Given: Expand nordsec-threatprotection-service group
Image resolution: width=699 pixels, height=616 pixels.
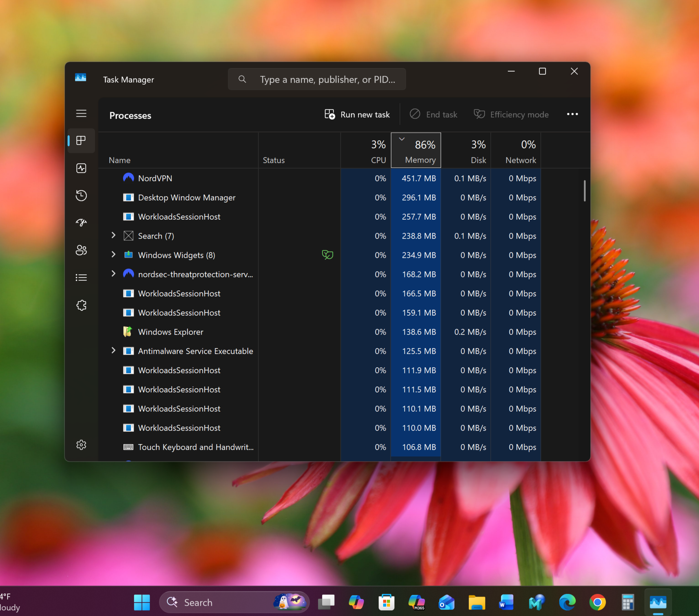Looking at the screenshot, I should pos(113,274).
